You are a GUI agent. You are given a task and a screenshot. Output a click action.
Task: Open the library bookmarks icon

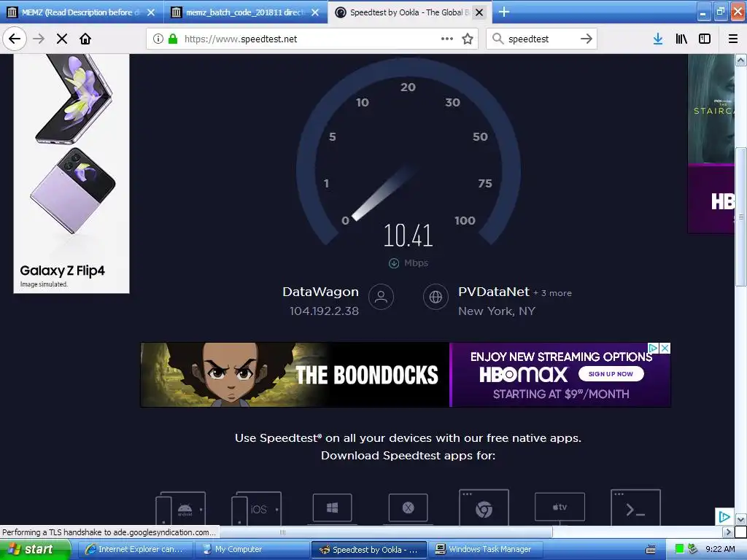coord(681,39)
